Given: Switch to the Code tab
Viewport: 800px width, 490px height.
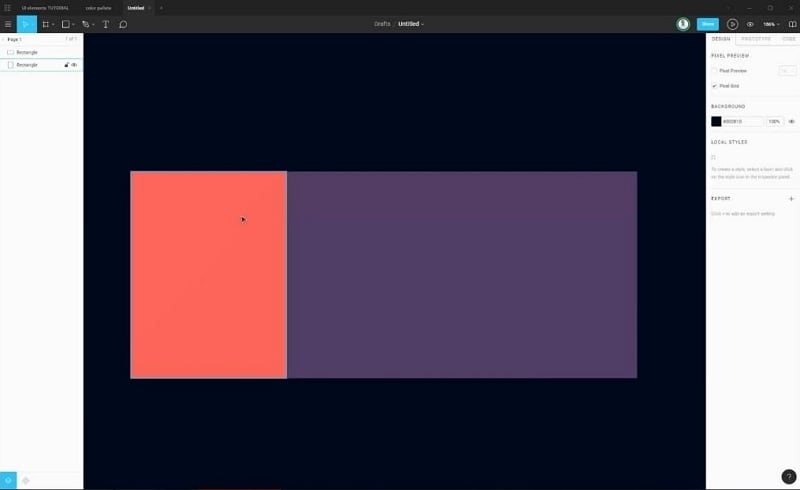Looking at the screenshot, I should 789,39.
